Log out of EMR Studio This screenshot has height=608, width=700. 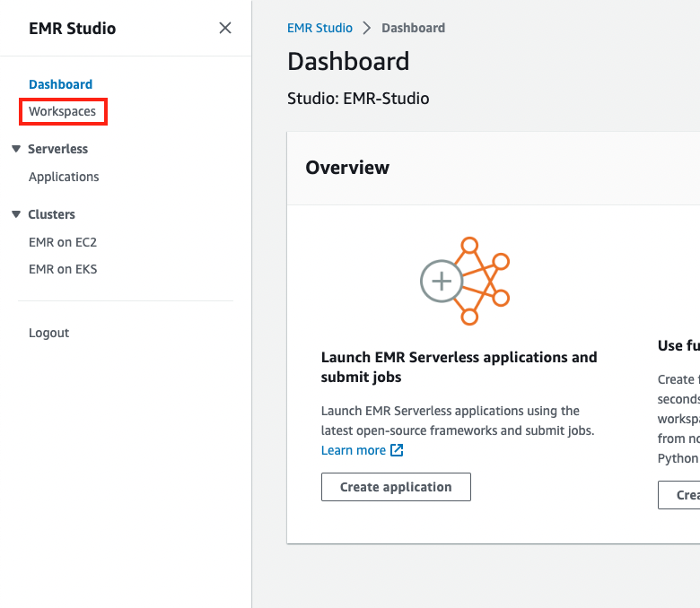coord(48,333)
